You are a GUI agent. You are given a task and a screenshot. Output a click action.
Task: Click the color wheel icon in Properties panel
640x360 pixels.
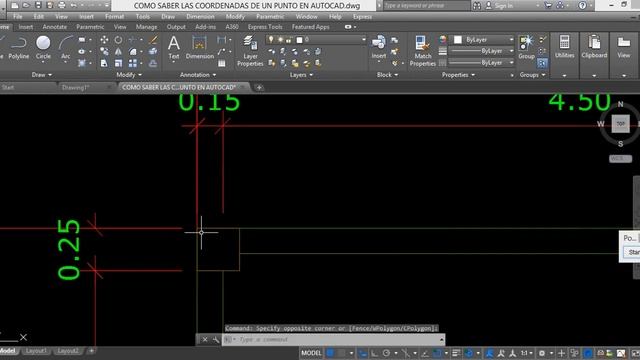pos(443,40)
